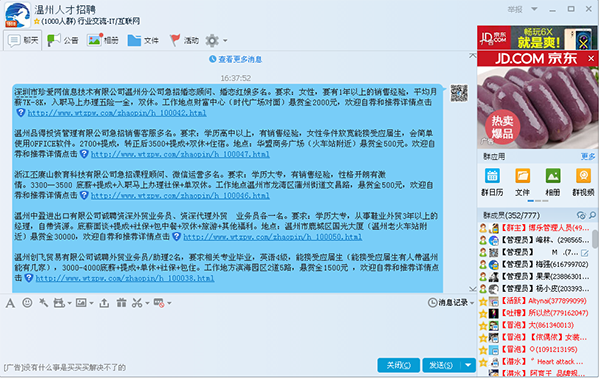Click the 发送(S) send button
This screenshot has width=600, height=378.
tap(441, 365)
